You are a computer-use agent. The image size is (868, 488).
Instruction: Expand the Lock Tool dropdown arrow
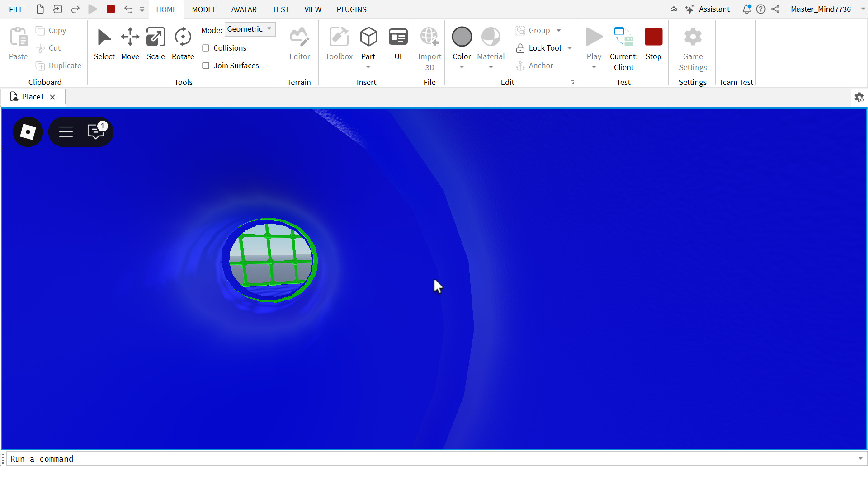569,48
